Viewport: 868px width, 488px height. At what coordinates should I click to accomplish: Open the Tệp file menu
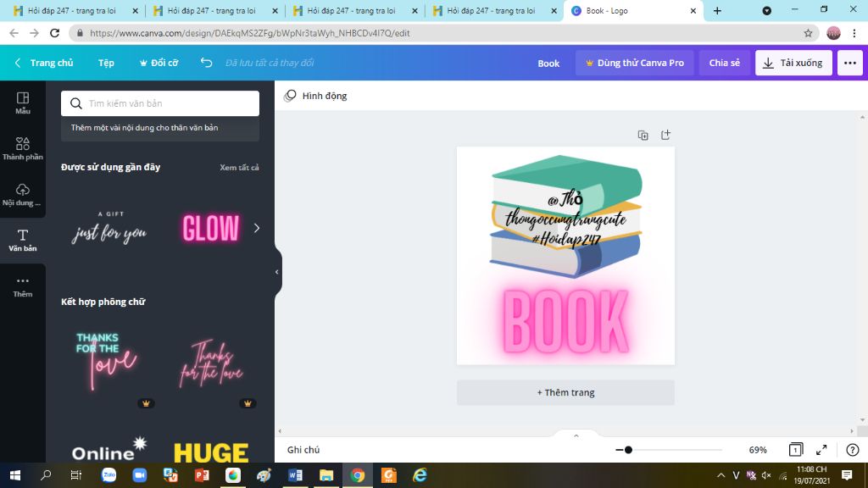click(x=106, y=63)
